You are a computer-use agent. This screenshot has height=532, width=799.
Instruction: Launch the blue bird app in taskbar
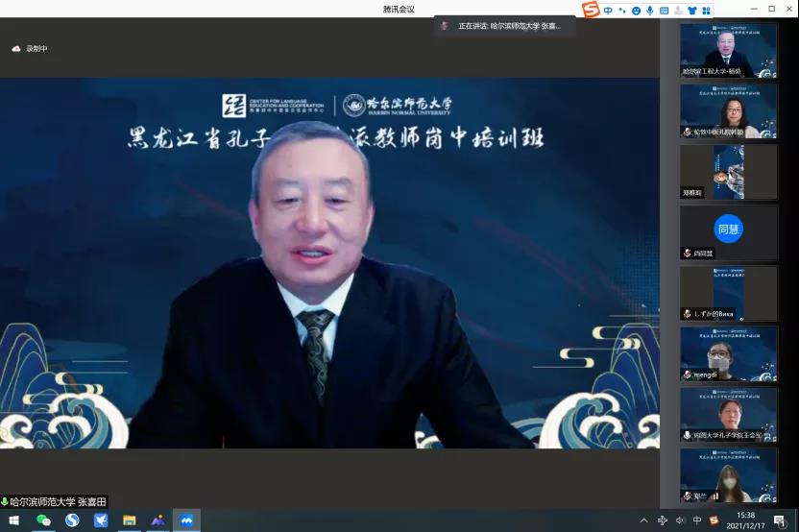point(101,520)
